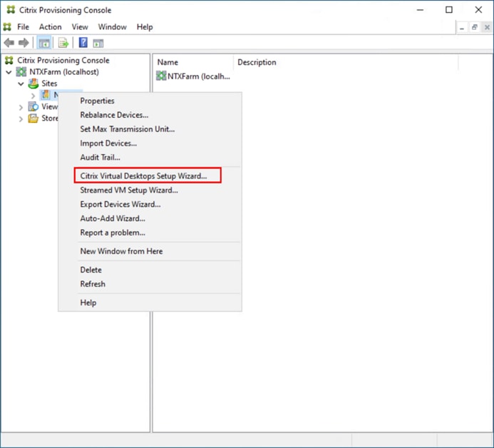This screenshot has width=494, height=448.
Task: Open the Window menu
Action: pyautogui.click(x=112, y=27)
